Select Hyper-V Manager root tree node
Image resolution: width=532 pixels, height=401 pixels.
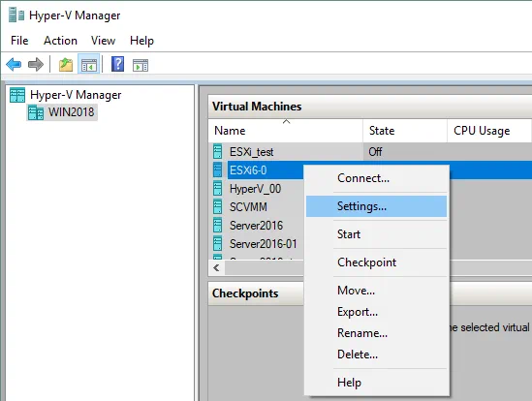[x=76, y=95]
